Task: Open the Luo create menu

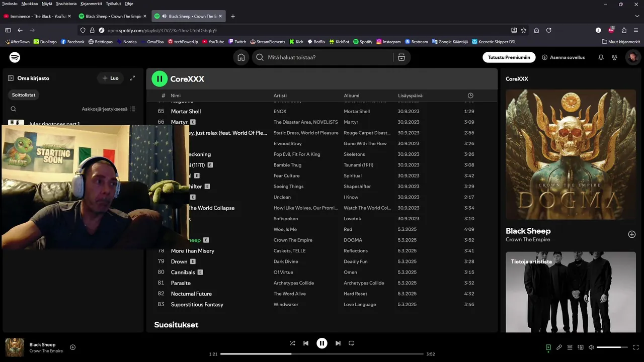Action: (110, 78)
